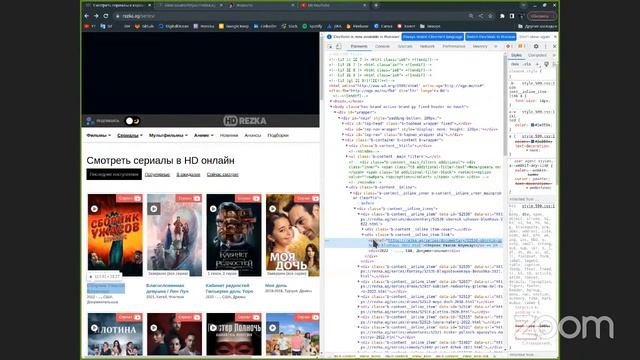Switch to the Computed styles tab
Screen dimensions: 640x360
[537, 55]
